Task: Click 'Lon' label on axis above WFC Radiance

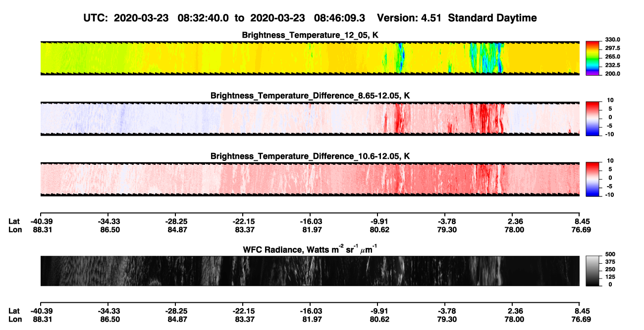Action: 15,229
